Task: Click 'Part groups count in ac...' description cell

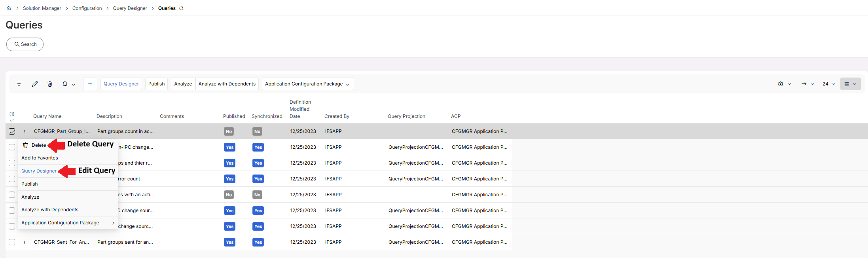Action: pyautogui.click(x=125, y=131)
